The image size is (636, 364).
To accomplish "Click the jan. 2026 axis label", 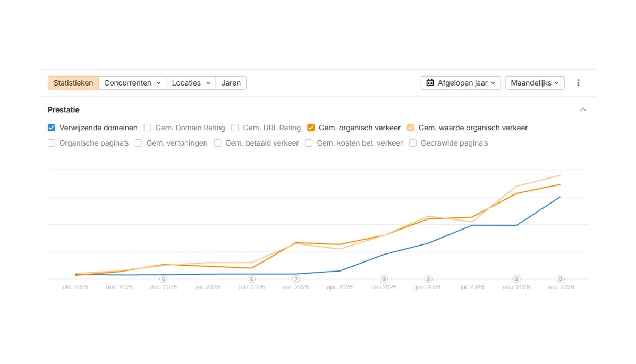I will click(x=207, y=287).
